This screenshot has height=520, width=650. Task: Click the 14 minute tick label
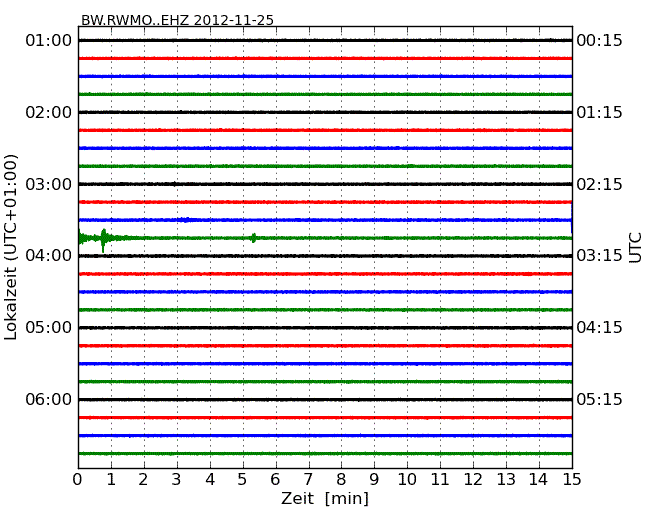[538, 480]
